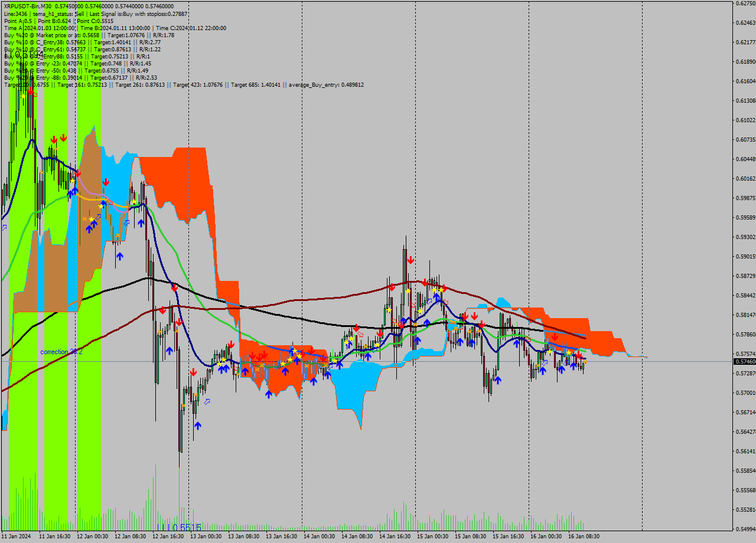The height and width of the screenshot is (543, 756).
Task: Click the '14 Jan 16:30' time axis label
Action: 395,537
